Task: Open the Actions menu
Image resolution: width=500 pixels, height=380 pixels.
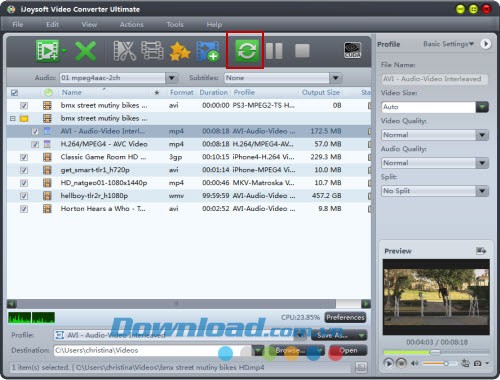Action: point(132,25)
